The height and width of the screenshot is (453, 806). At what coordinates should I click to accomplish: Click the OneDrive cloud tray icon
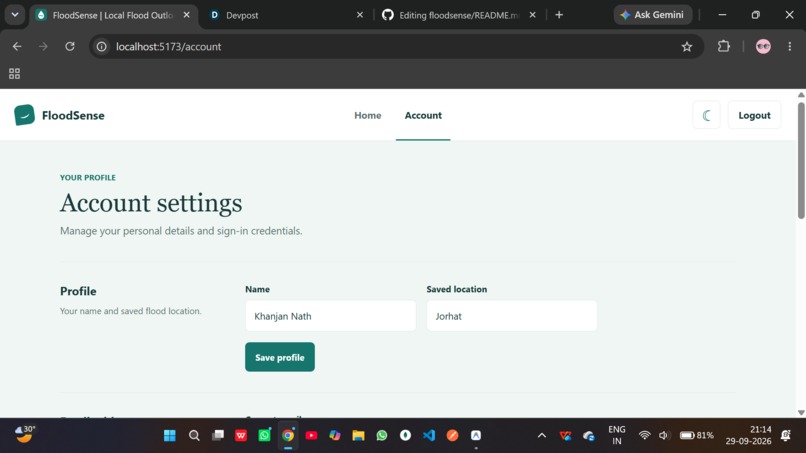589,436
